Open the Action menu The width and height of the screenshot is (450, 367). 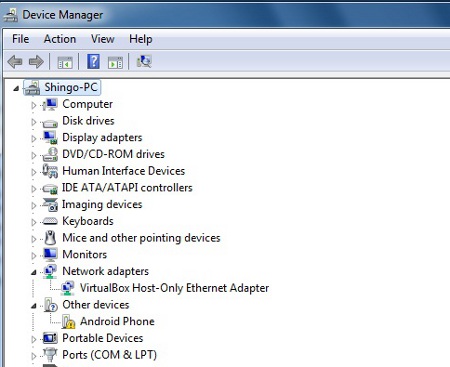pyautogui.click(x=60, y=39)
